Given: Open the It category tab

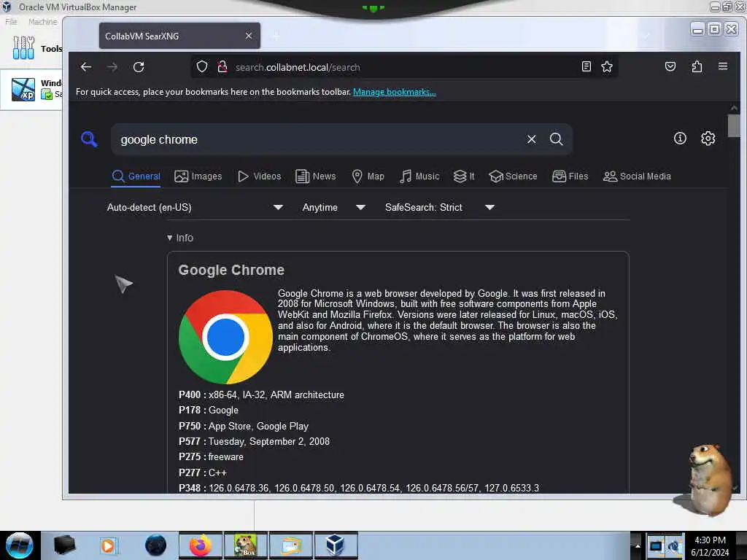Looking at the screenshot, I should (x=464, y=176).
